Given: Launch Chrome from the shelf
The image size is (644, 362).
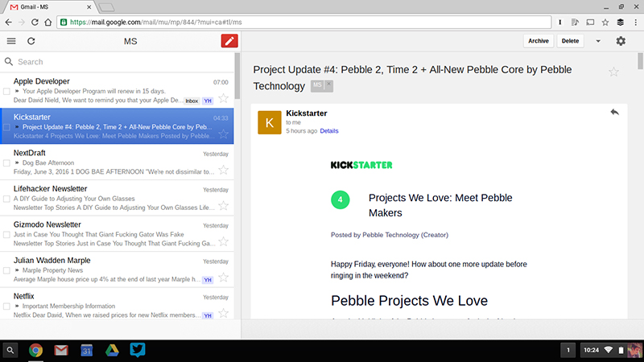Looking at the screenshot, I should [x=35, y=350].
